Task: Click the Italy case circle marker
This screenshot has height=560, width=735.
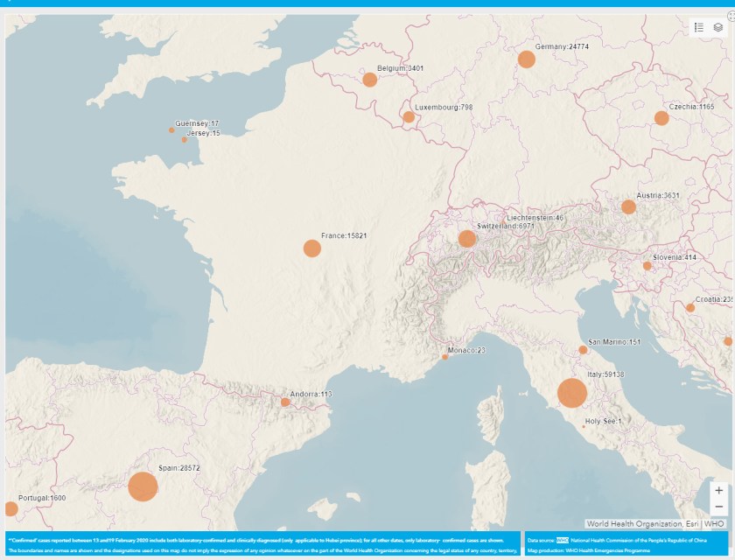Action: coord(571,393)
